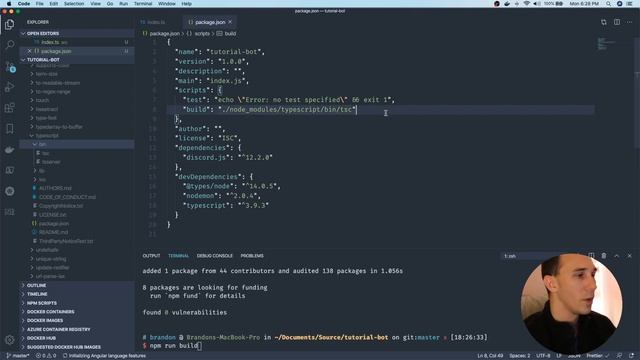Open the File menu
The width and height of the screenshot is (640, 360).
coord(39,4)
